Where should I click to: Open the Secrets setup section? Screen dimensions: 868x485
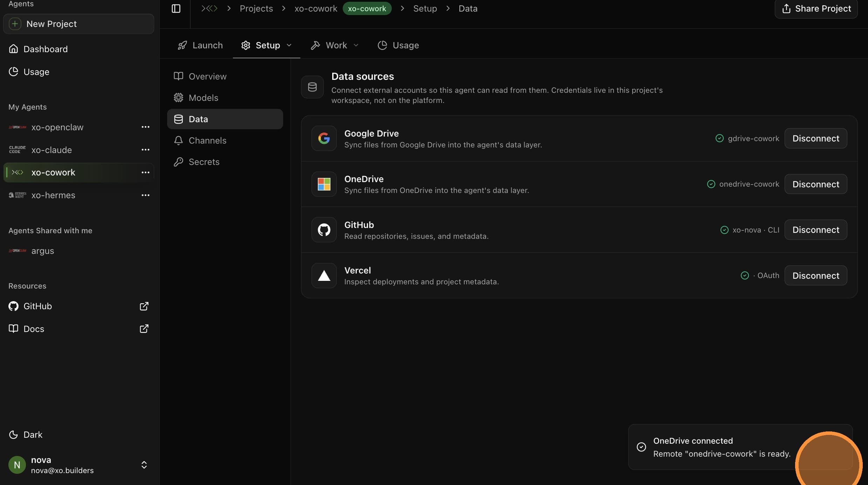coord(225,162)
